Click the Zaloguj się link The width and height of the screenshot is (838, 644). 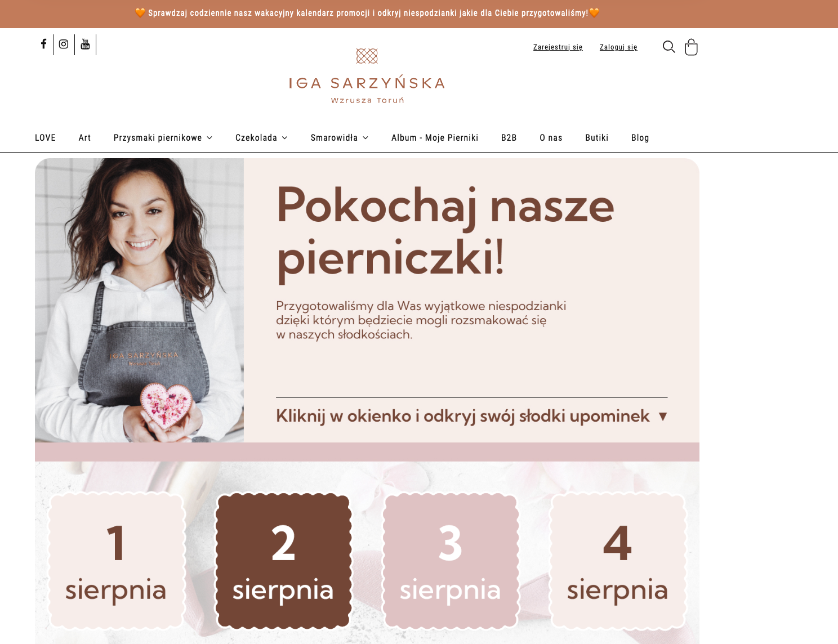(x=618, y=47)
